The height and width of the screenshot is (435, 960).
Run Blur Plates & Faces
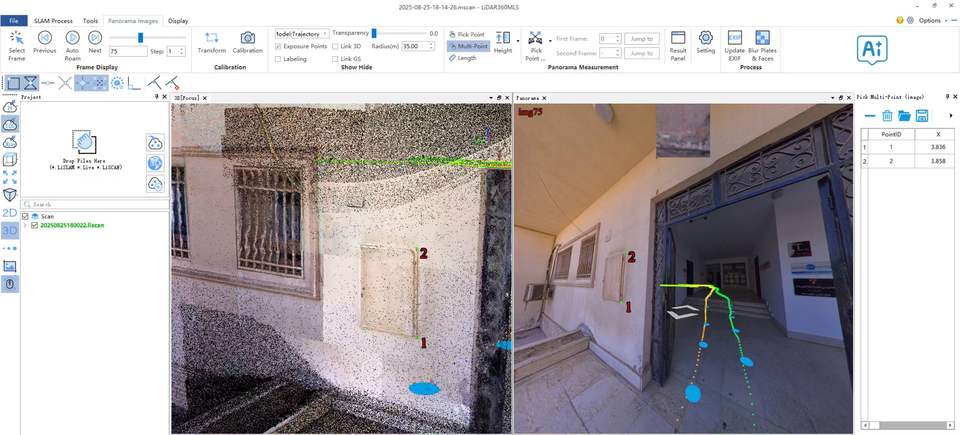pyautogui.click(x=762, y=45)
